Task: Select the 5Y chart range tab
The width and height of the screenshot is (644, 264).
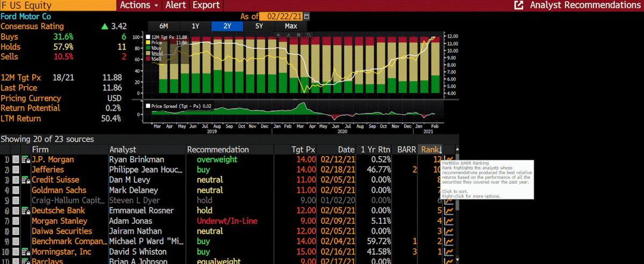Action: (x=259, y=26)
